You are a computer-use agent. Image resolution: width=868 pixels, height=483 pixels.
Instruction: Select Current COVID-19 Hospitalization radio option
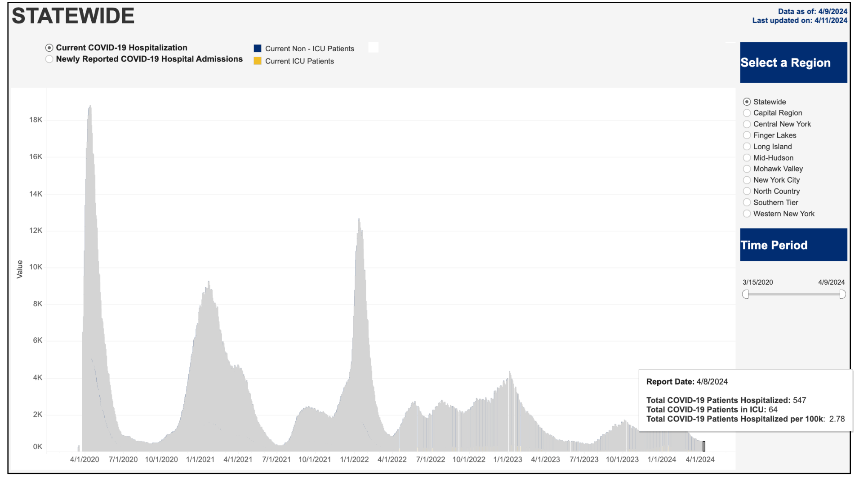pyautogui.click(x=49, y=48)
